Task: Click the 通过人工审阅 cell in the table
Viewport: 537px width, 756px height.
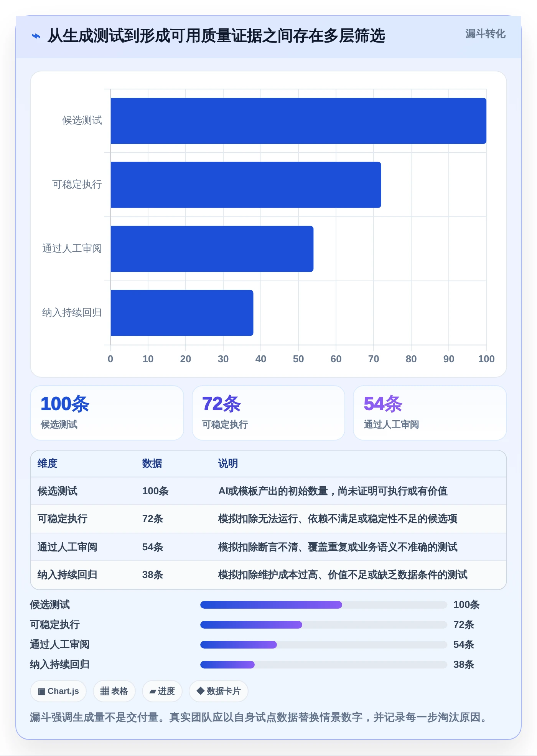Action: [68, 547]
